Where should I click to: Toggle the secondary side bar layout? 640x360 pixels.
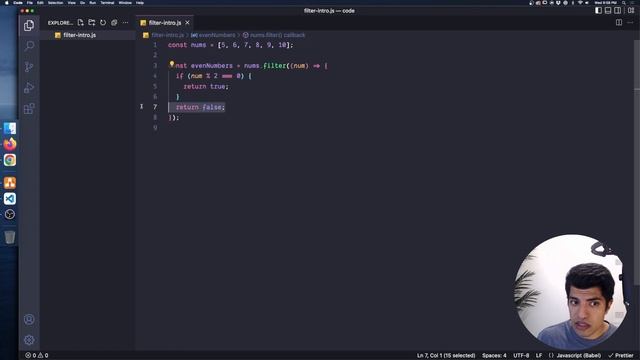tap(618, 11)
